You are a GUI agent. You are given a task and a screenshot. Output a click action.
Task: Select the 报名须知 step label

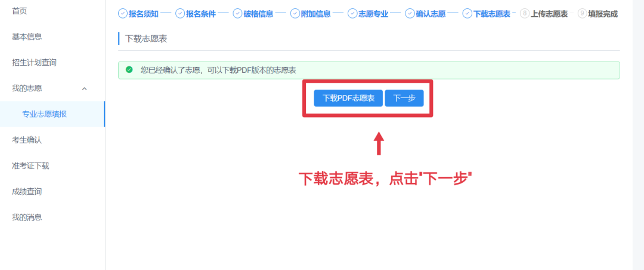click(143, 14)
